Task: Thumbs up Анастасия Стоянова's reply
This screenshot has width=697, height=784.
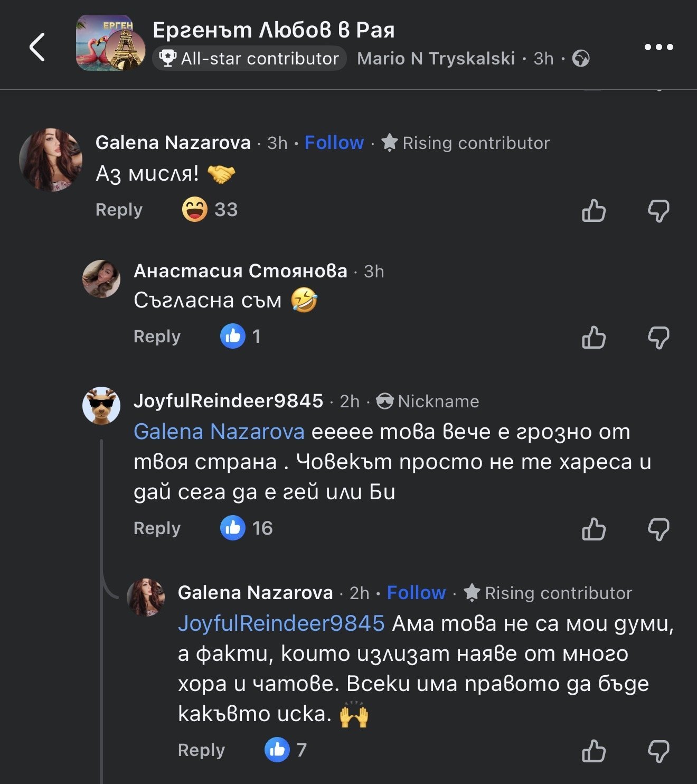Action: [x=594, y=337]
